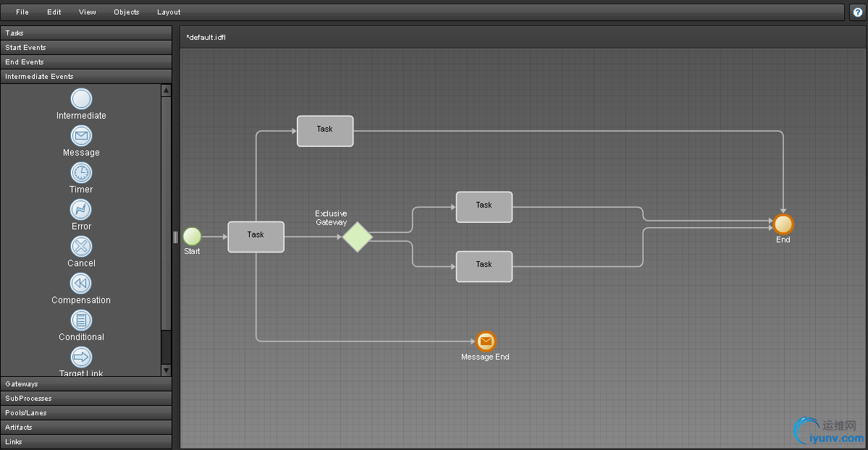This screenshot has height=450, width=868.
Task: Select the Target Link event icon
Action: pos(81,357)
